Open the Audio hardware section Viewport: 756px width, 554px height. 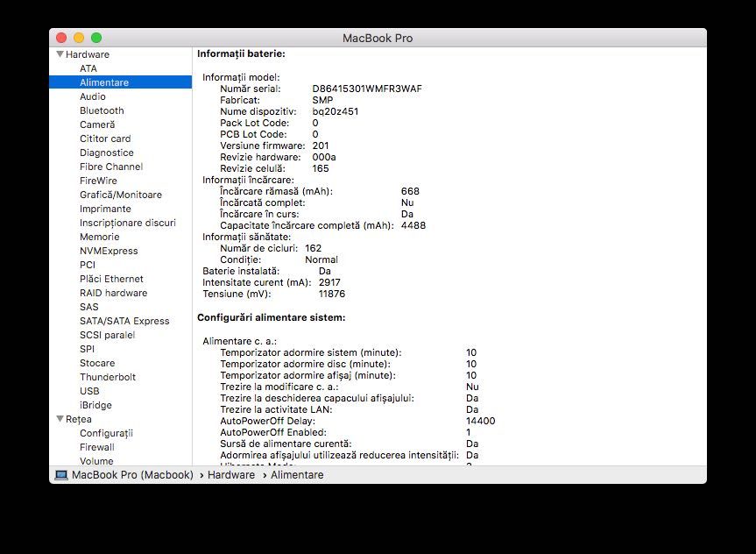tap(93, 96)
